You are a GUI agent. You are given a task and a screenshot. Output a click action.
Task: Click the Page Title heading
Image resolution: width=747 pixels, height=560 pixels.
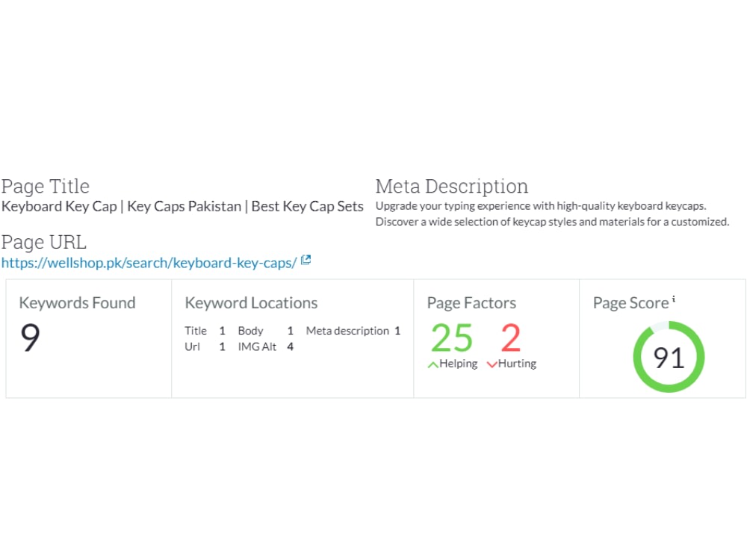[46, 186]
